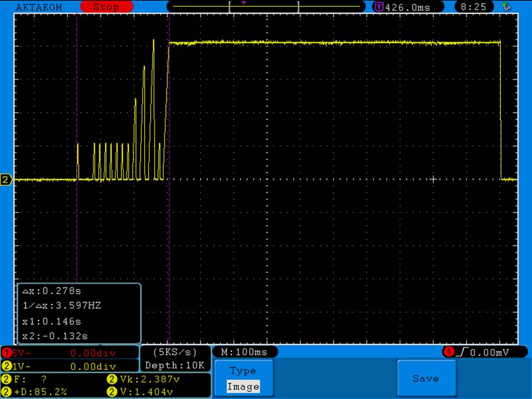Click the channel 1 red number badge
This screenshot has width=532, height=399.
point(6,353)
